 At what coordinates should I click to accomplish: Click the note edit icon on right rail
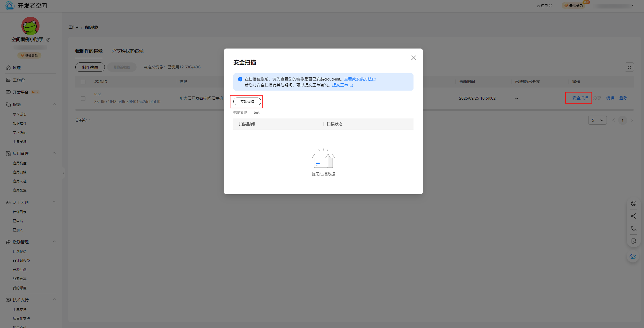pyautogui.click(x=633, y=241)
